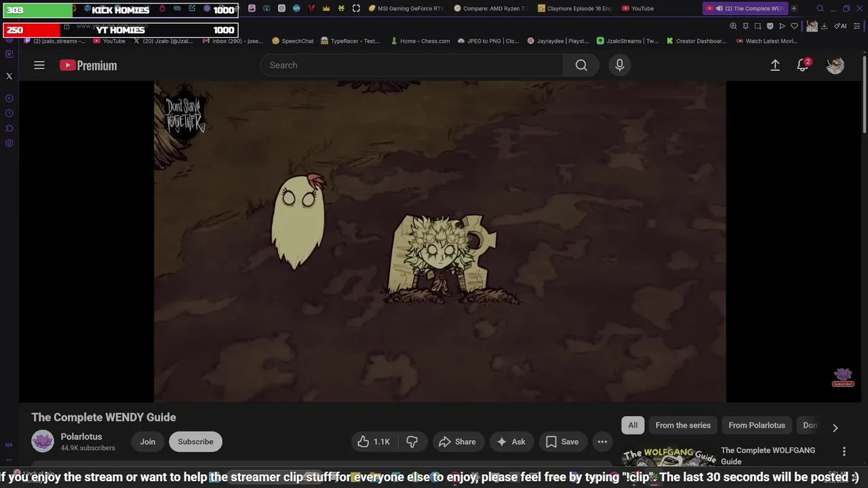Click the 44.9K subscribers text
The image size is (868, 488).
[x=88, y=448]
